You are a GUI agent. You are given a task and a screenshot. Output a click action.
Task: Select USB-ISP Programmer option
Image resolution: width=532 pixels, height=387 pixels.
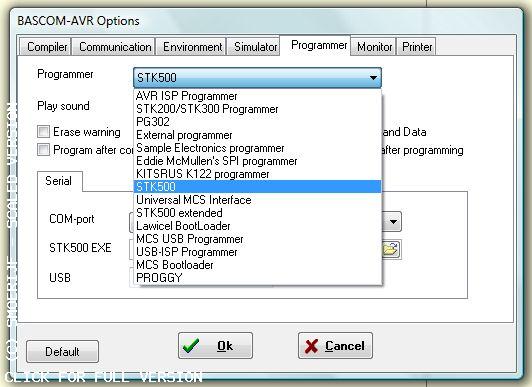tap(258, 252)
